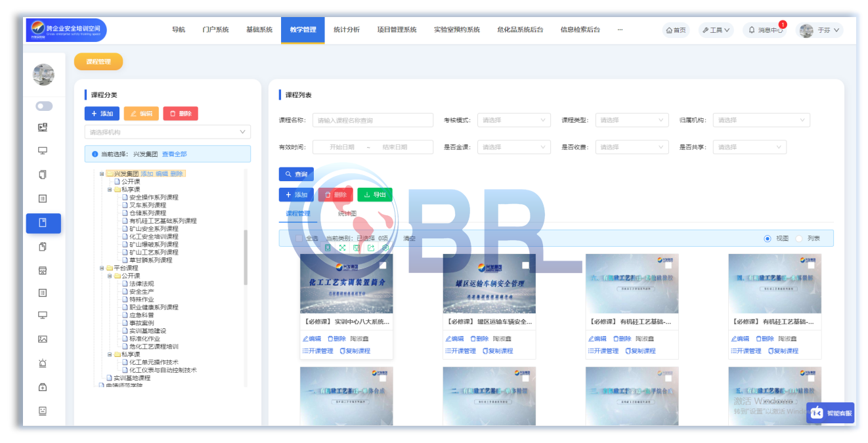Click the 三点 more menu in top navigation
The image size is (868, 443).
click(x=620, y=30)
